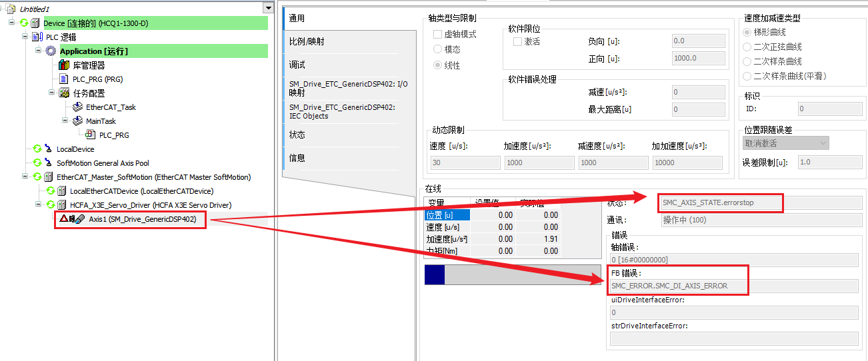The width and height of the screenshot is (868, 361).
Task: Select the modulo (模态) radio button
Action: 438,49
